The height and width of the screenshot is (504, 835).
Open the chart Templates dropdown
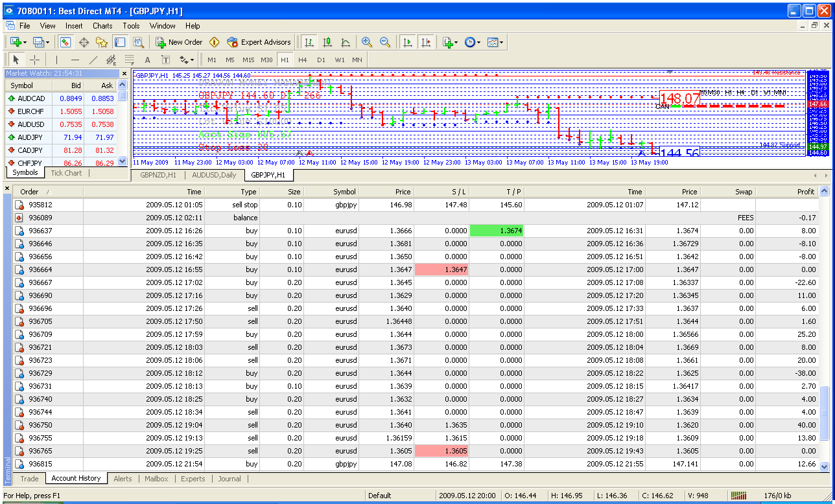495,41
